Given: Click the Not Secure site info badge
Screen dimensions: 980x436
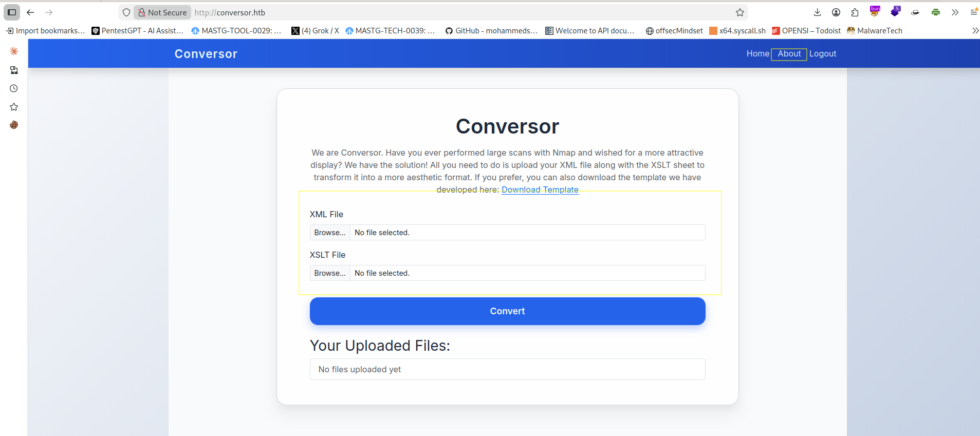Looking at the screenshot, I should click(x=162, y=12).
